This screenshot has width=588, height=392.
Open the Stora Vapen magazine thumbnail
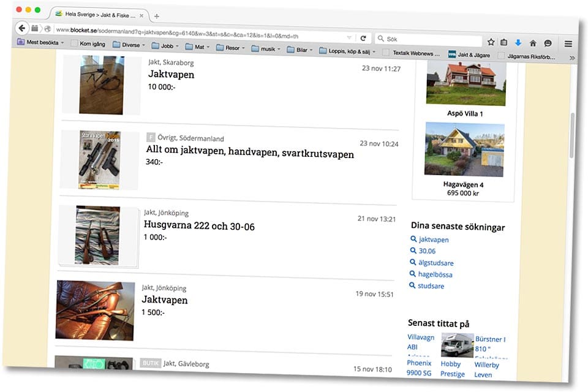99,160
